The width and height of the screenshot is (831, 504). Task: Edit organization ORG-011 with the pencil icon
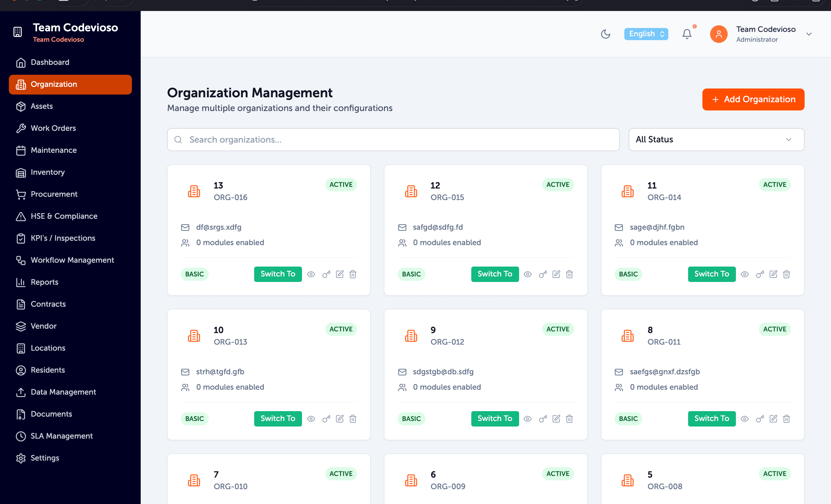[773, 419]
